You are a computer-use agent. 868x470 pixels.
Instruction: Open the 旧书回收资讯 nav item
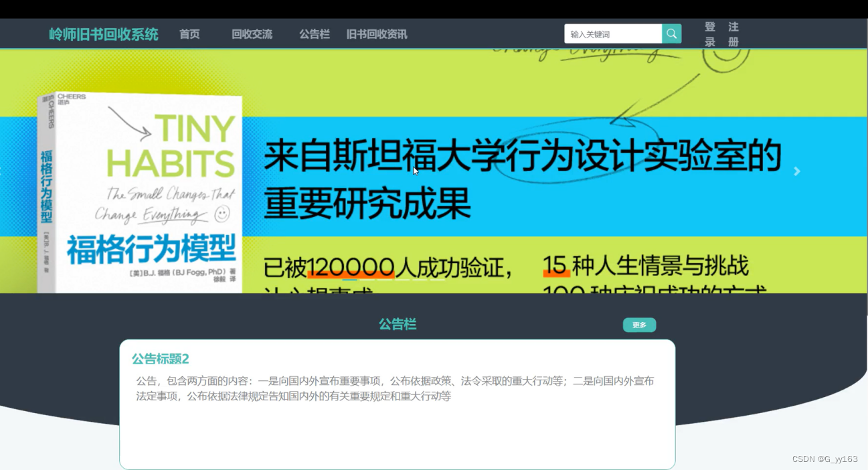[x=377, y=34]
